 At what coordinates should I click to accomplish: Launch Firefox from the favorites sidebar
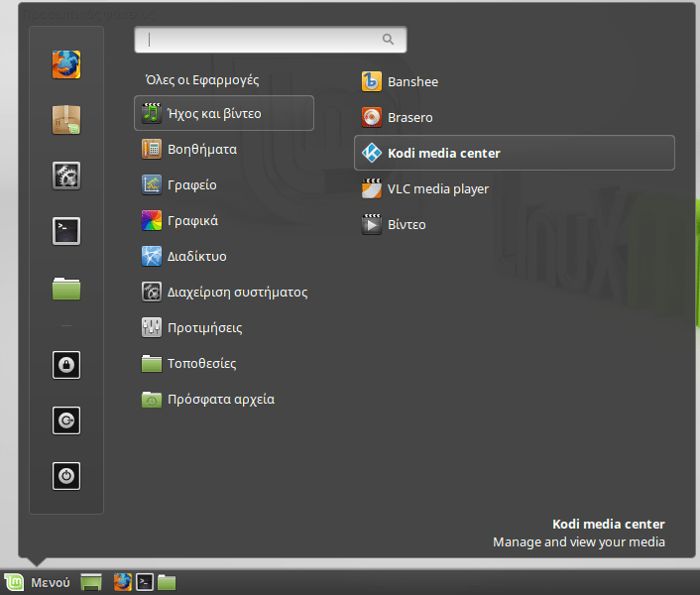point(66,64)
